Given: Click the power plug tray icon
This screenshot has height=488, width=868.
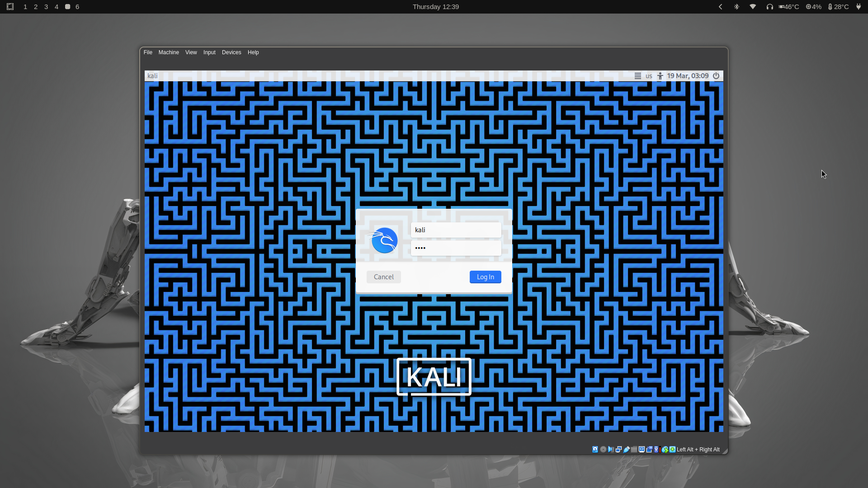Looking at the screenshot, I should pos(859,7).
